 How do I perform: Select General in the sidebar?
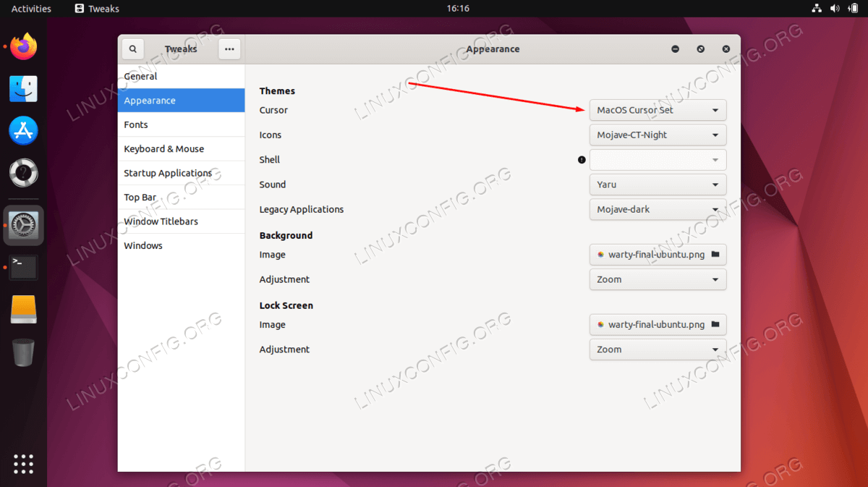[182, 76]
